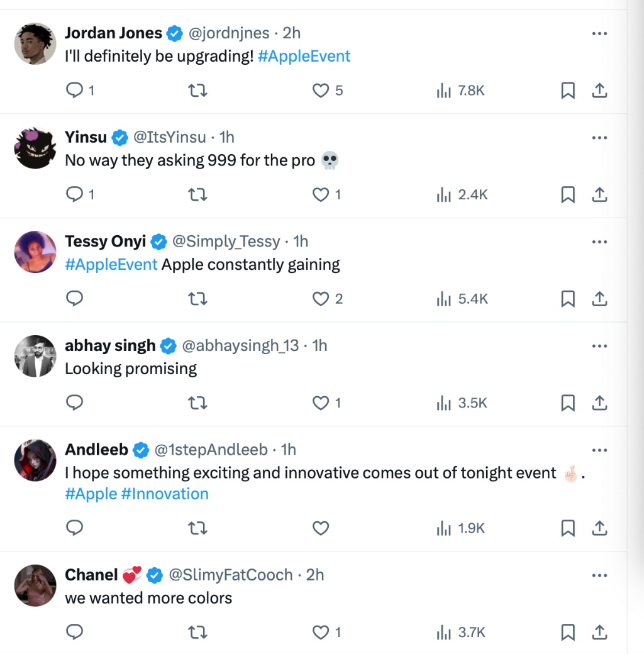The image size is (644, 654).
Task: Expand the three-dot menu on Andleeb's tweet
Action: click(599, 450)
